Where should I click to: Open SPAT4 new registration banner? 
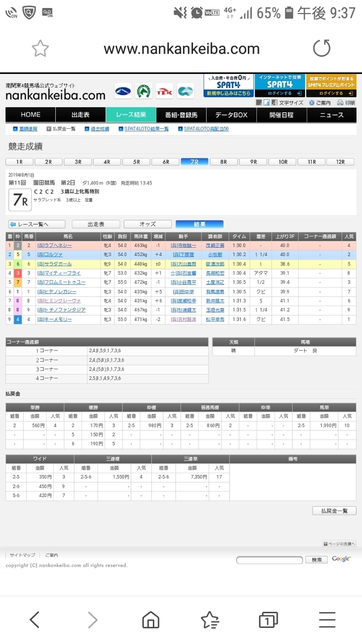pyautogui.click(x=228, y=86)
